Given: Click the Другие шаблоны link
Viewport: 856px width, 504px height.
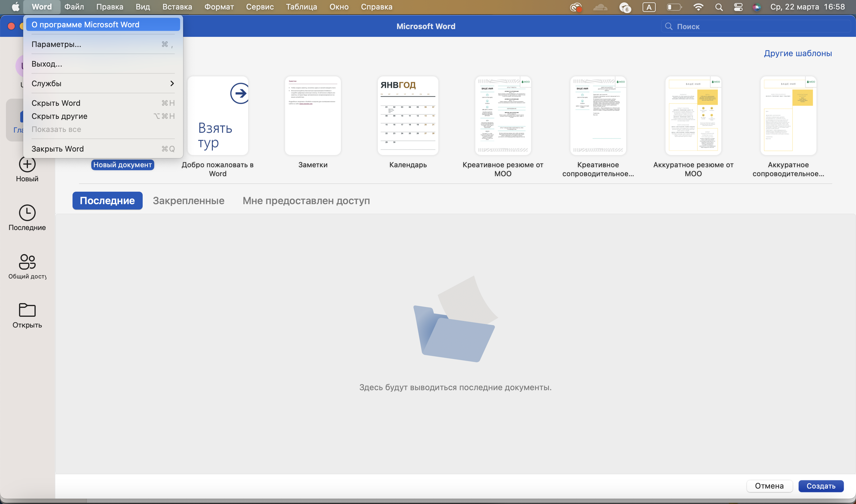Looking at the screenshot, I should (x=797, y=53).
